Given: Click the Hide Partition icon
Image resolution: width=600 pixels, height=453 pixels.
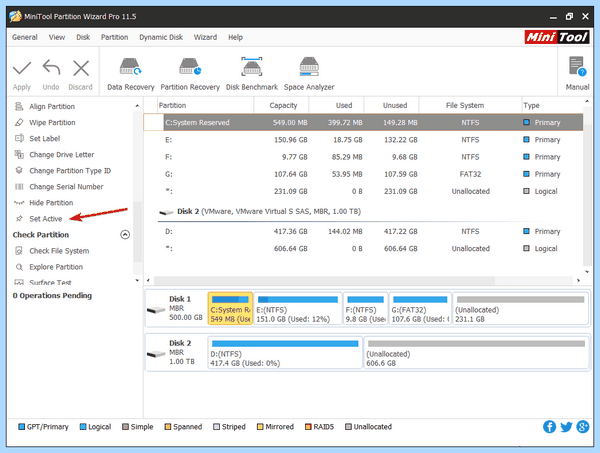Looking at the screenshot, I should pos(19,202).
